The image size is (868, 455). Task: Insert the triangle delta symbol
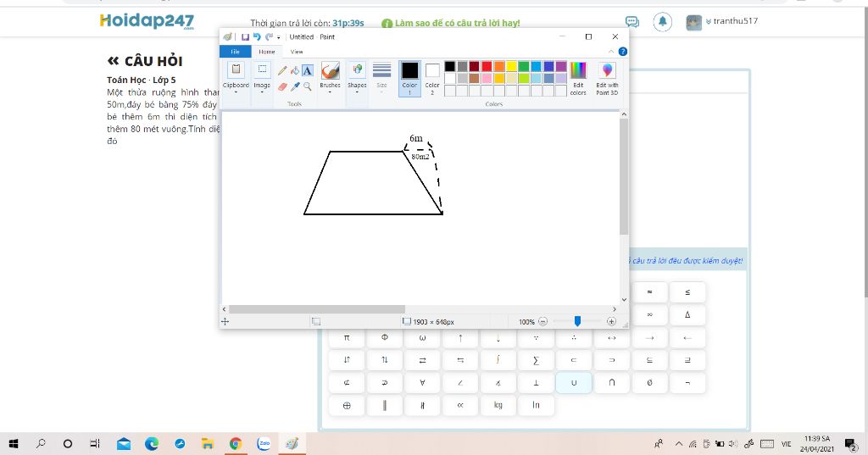pyautogui.click(x=687, y=314)
